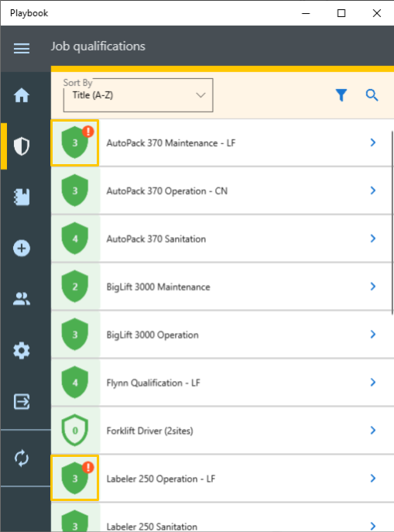The image size is (394, 532).
Task: Expand BigLift 3000 Maintenance chevron
Action: [373, 287]
